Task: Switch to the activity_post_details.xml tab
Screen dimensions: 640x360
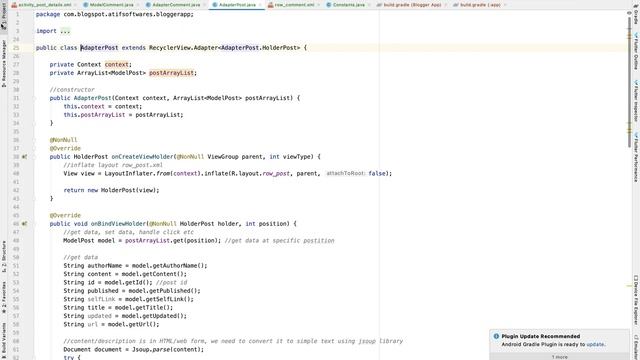Action: tap(44, 5)
